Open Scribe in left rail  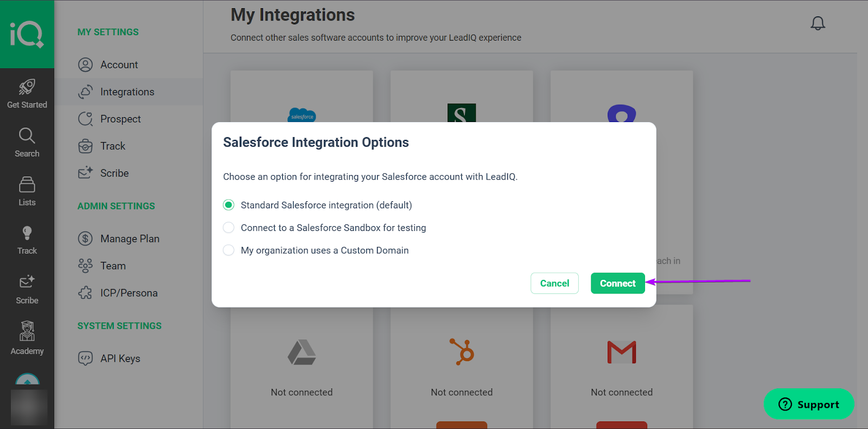(x=27, y=289)
